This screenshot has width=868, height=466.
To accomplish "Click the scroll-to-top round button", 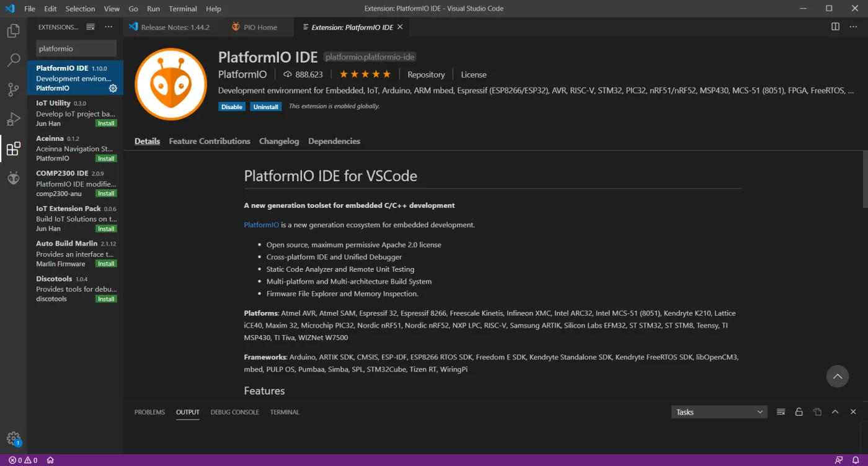I will coord(837,377).
